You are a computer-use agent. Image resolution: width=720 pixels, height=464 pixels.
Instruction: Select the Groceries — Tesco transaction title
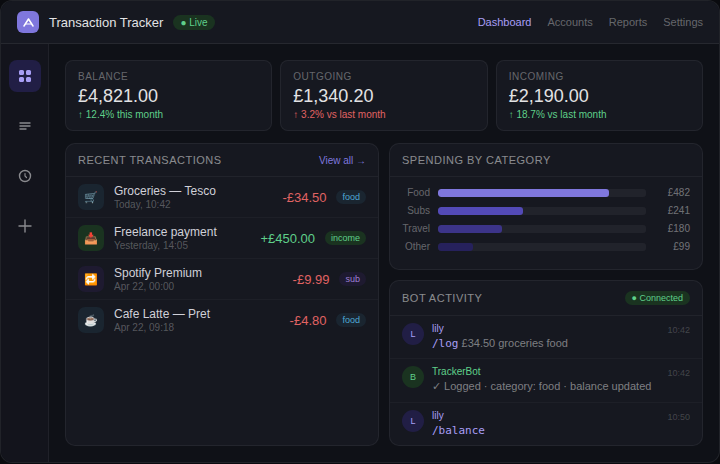click(165, 191)
